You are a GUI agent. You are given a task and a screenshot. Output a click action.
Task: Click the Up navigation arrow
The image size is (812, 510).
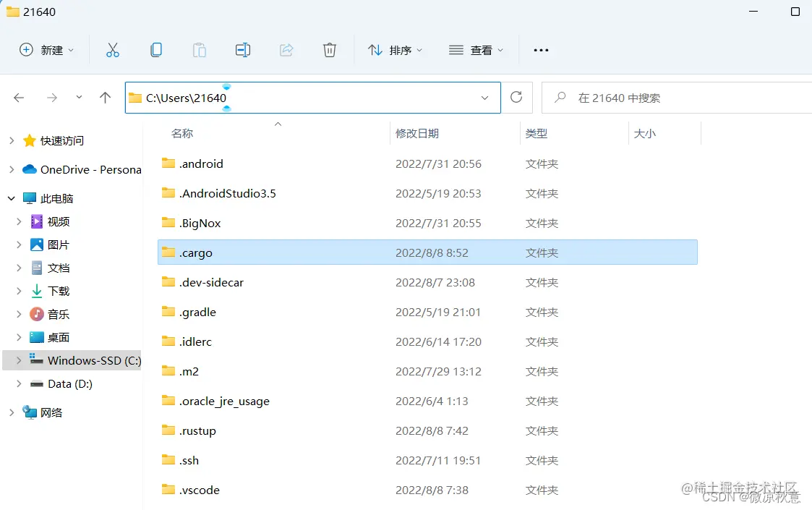pyautogui.click(x=105, y=97)
